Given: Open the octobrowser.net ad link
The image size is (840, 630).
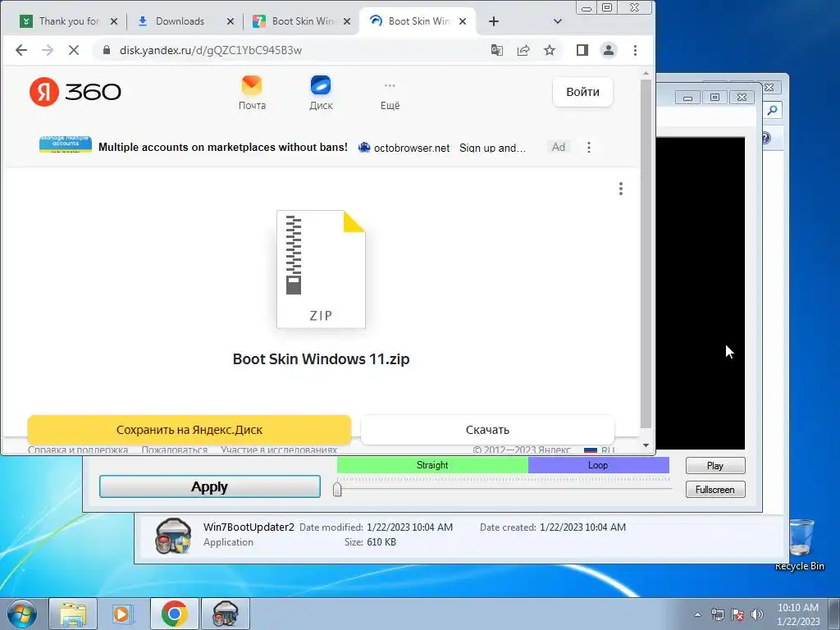Looking at the screenshot, I should point(412,148).
